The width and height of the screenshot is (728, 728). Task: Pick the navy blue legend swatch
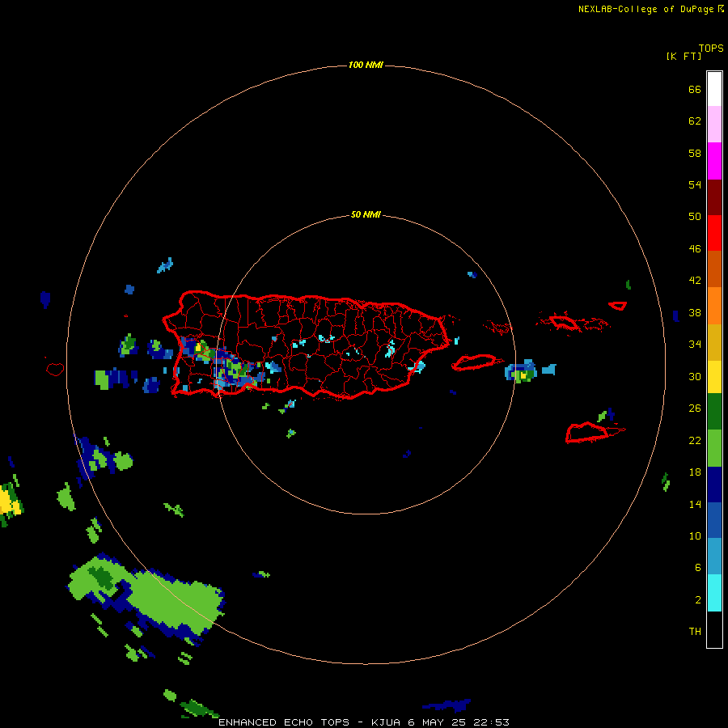point(714,485)
